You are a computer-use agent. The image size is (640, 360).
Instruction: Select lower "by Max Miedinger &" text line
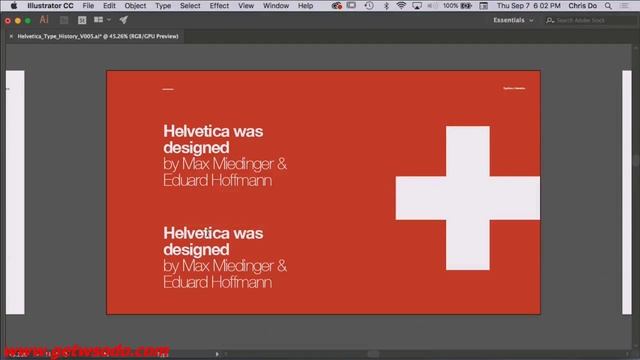225,266
